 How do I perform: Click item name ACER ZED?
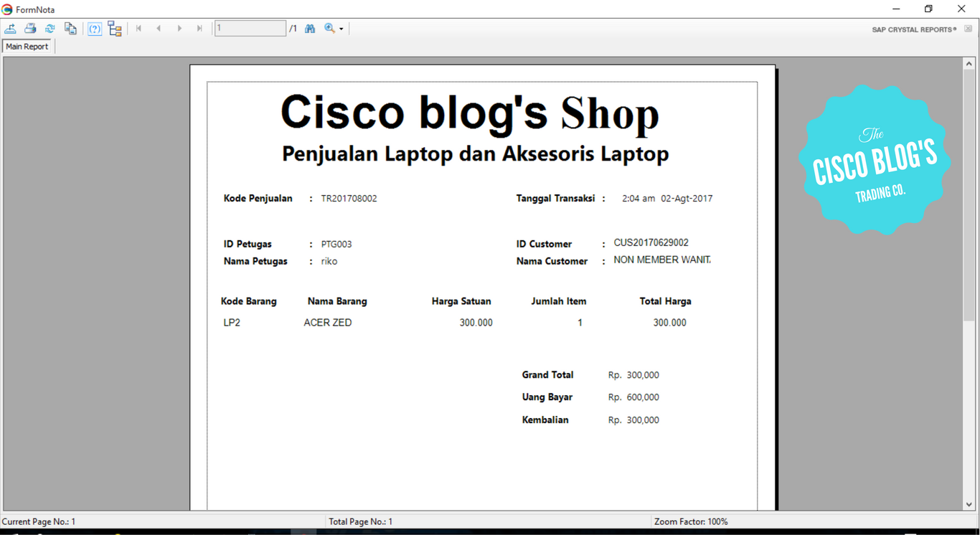click(x=328, y=323)
